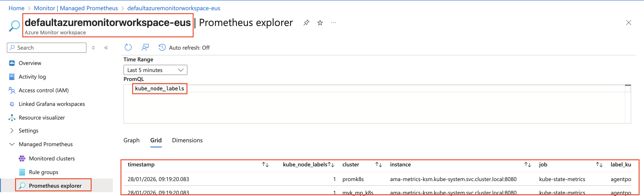Image resolution: width=644 pixels, height=196 pixels.
Task: Open the Resource visualizer
Action: click(x=42, y=118)
